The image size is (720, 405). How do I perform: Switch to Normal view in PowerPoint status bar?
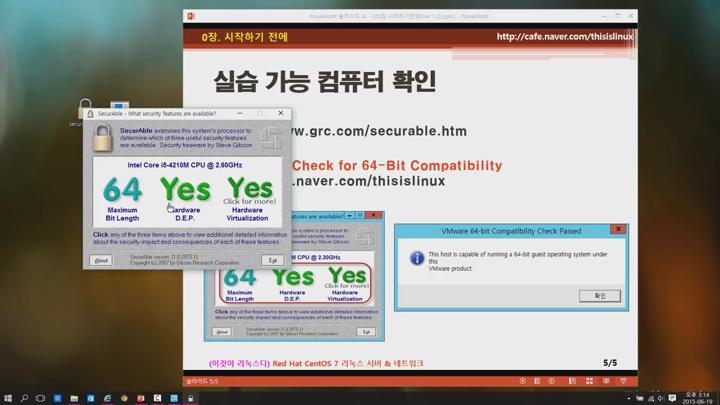coord(572,381)
